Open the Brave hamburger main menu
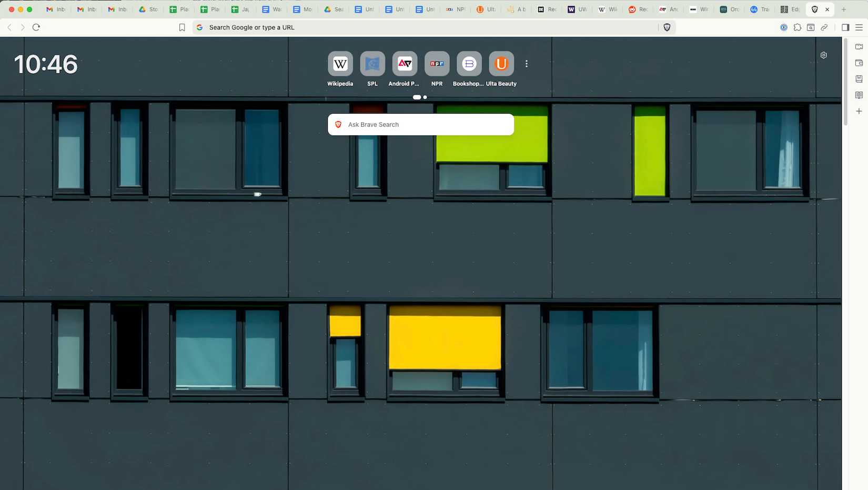The width and height of the screenshot is (868, 490). coord(859,27)
